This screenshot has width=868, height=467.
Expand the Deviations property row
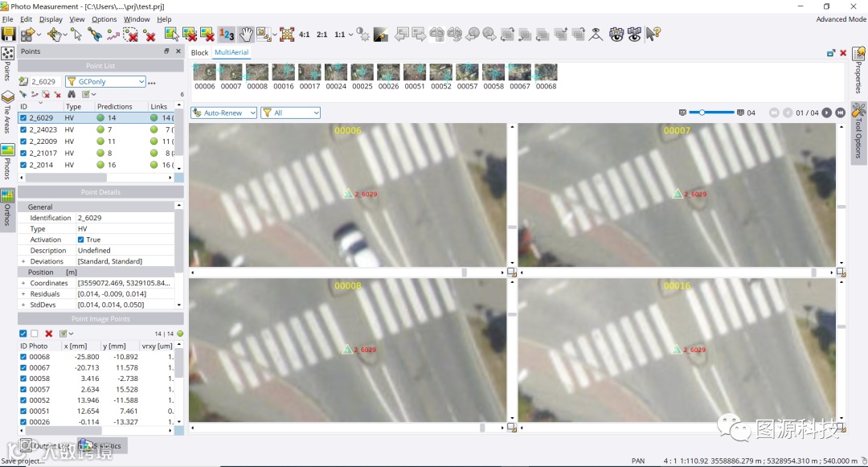(x=23, y=261)
